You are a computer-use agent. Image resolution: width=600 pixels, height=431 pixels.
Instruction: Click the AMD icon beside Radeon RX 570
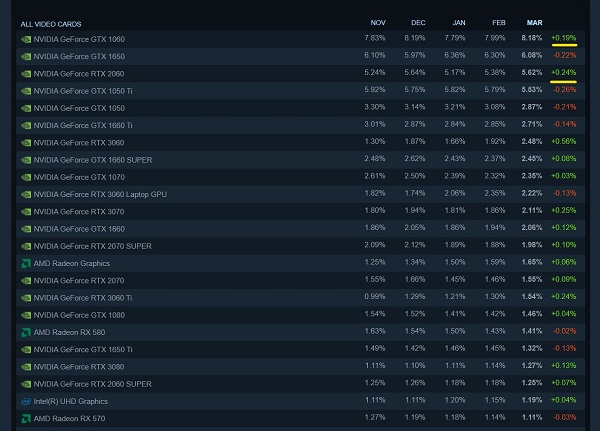coord(26,418)
